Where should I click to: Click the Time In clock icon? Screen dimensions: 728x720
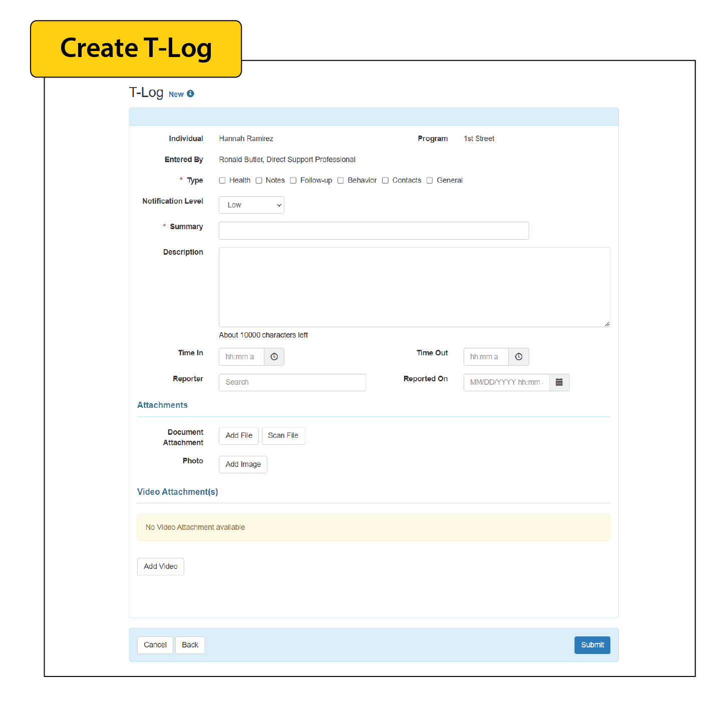click(x=274, y=356)
